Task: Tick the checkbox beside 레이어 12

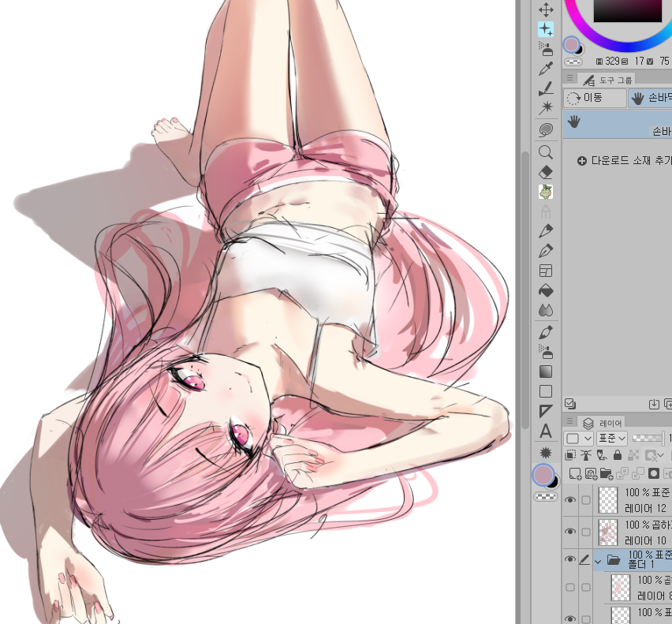Action: pos(586,500)
